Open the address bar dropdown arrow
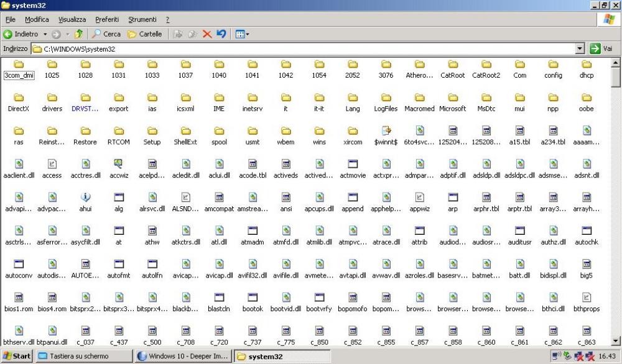622x364 pixels. (580, 48)
